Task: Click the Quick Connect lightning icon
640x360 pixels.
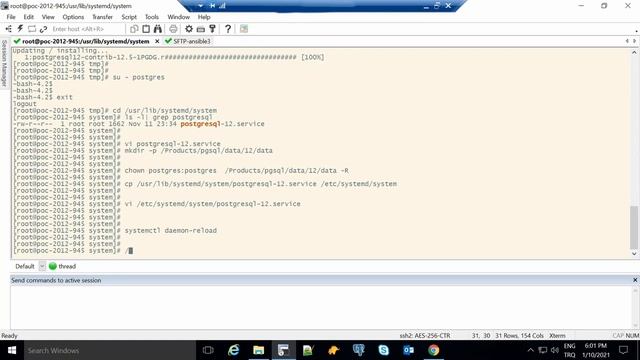Action: click(20, 29)
